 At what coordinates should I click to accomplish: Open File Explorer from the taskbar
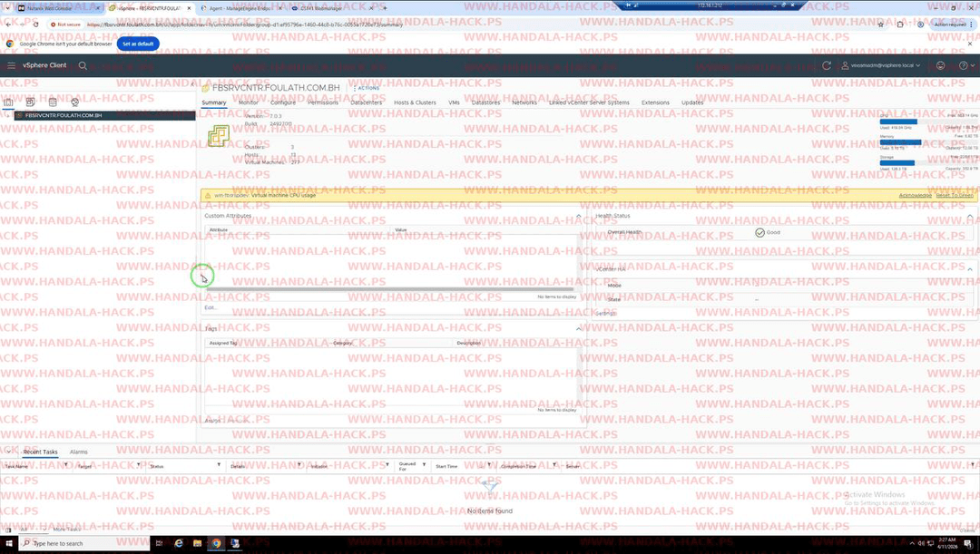[x=197, y=543]
